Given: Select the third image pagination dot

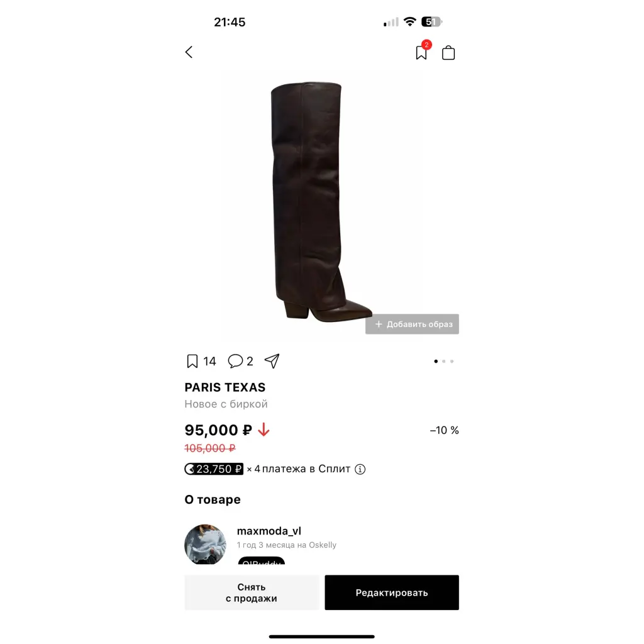Looking at the screenshot, I should [x=452, y=362].
